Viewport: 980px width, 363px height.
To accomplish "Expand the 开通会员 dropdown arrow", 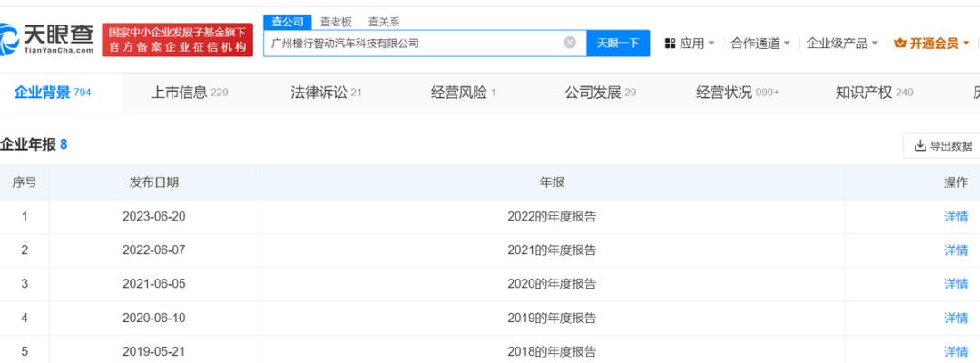I will pyautogui.click(x=965, y=44).
